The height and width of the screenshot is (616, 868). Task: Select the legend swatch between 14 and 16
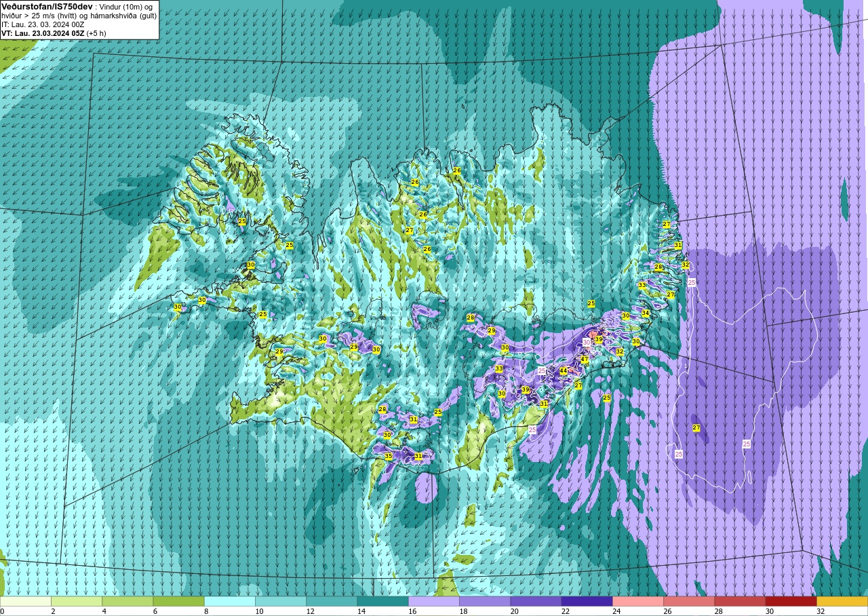pyautogui.click(x=382, y=601)
